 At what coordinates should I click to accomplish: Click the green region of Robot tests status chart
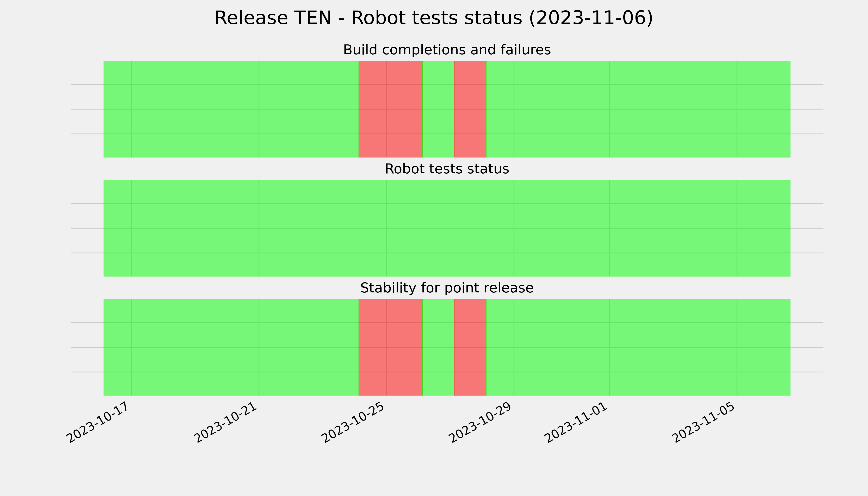(447, 228)
